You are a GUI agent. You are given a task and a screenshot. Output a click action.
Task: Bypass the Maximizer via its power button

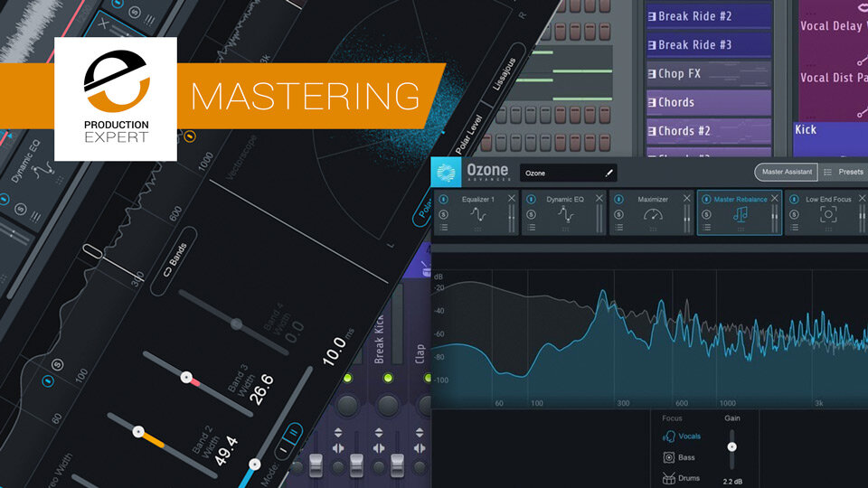618,199
